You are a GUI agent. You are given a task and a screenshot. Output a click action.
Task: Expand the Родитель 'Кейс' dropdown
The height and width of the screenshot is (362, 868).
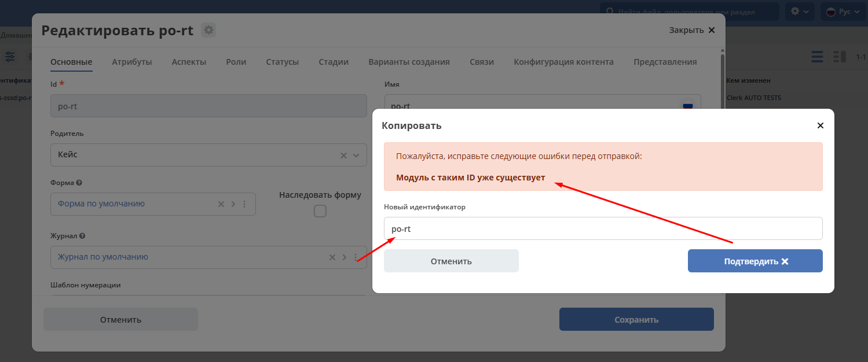[x=356, y=155]
